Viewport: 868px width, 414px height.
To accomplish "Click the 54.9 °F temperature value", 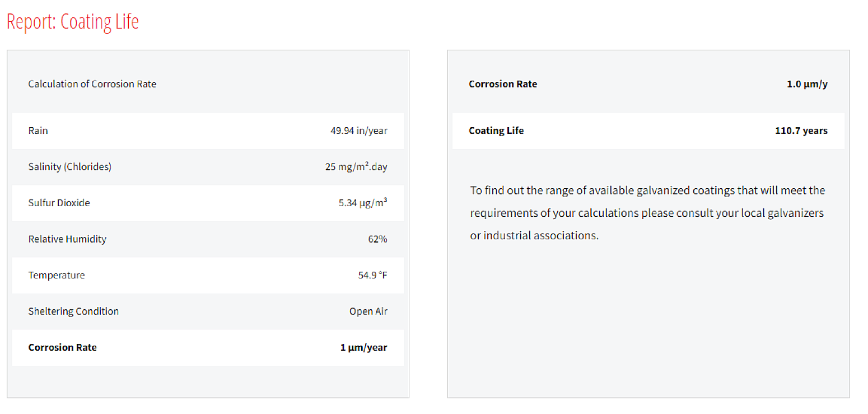I will 372,275.
